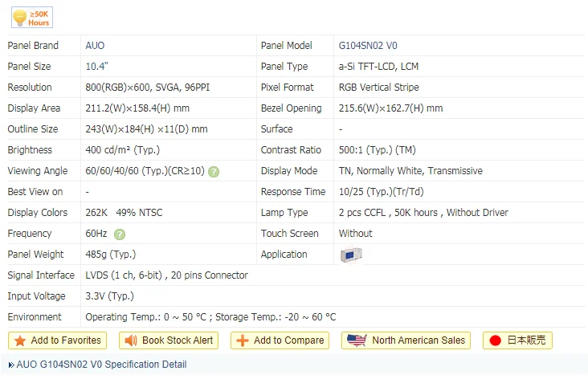Click the Bezel Opening label
This screenshot has width=588, height=375.
point(292,108)
